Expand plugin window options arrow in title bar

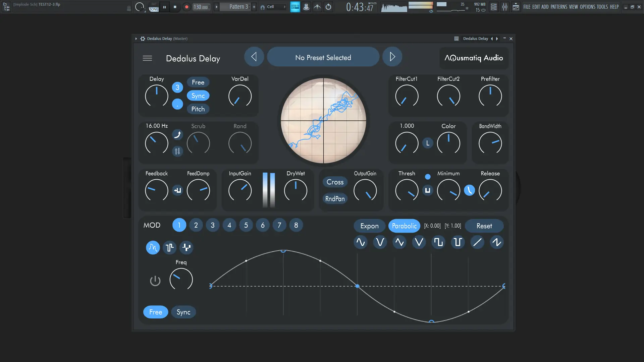(136, 39)
